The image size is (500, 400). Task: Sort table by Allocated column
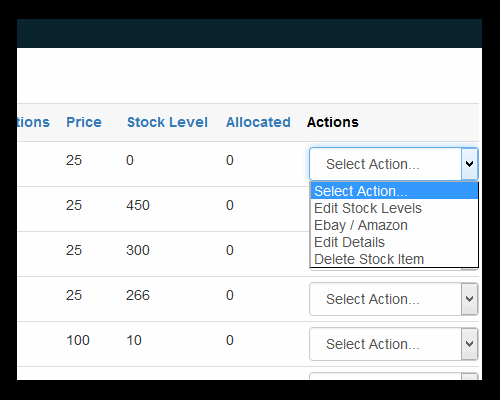tap(258, 122)
